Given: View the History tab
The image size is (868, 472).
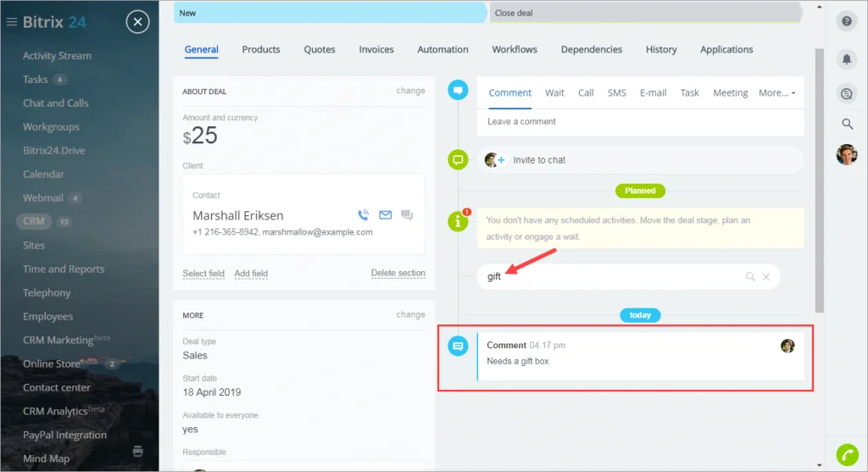Looking at the screenshot, I should [x=661, y=49].
